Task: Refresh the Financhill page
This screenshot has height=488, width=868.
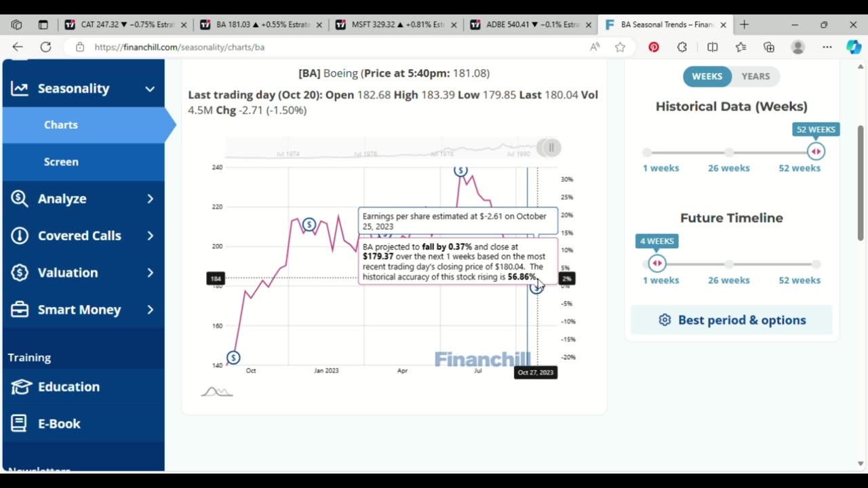Action: point(45,47)
